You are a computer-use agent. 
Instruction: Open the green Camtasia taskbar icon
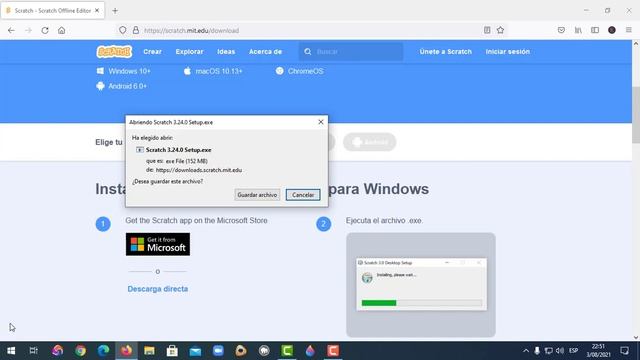click(x=287, y=351)
